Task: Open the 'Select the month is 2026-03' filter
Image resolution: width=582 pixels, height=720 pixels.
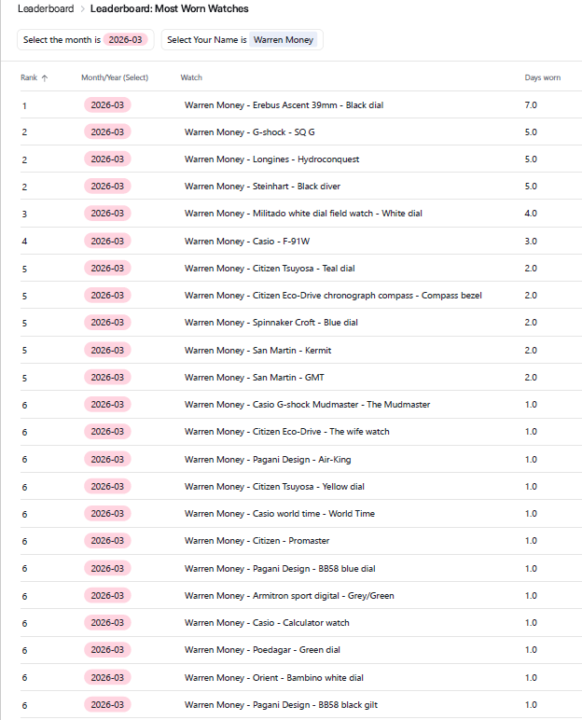Action: click(85, 40)
